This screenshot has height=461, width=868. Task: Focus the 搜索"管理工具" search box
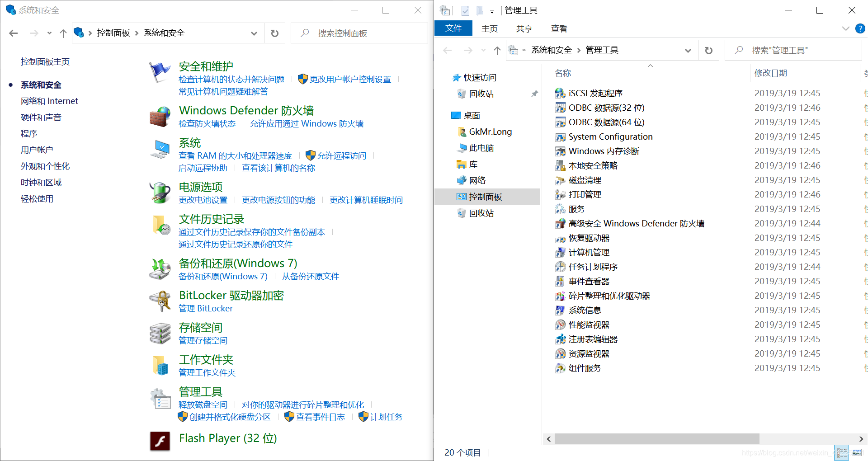click(793, 50)
